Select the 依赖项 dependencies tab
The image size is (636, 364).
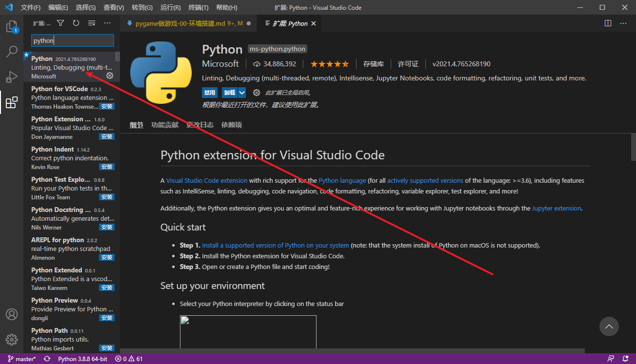coord(232,125)
